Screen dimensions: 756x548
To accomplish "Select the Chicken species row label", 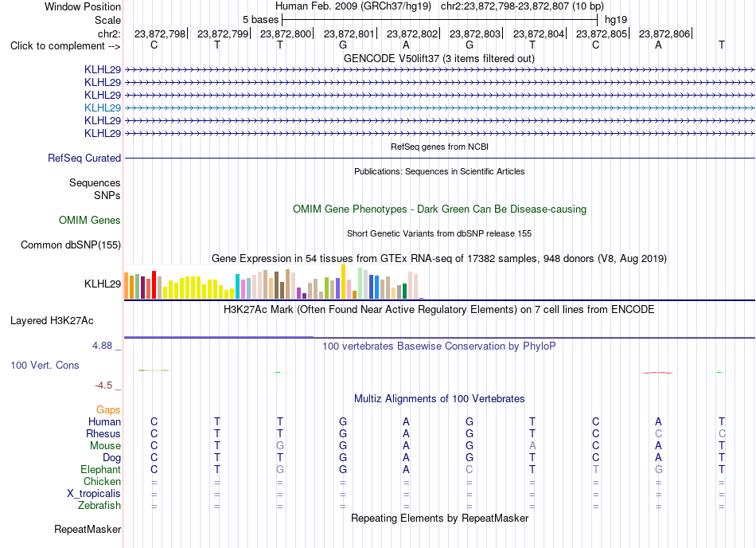I will click(x=102, y=481).
